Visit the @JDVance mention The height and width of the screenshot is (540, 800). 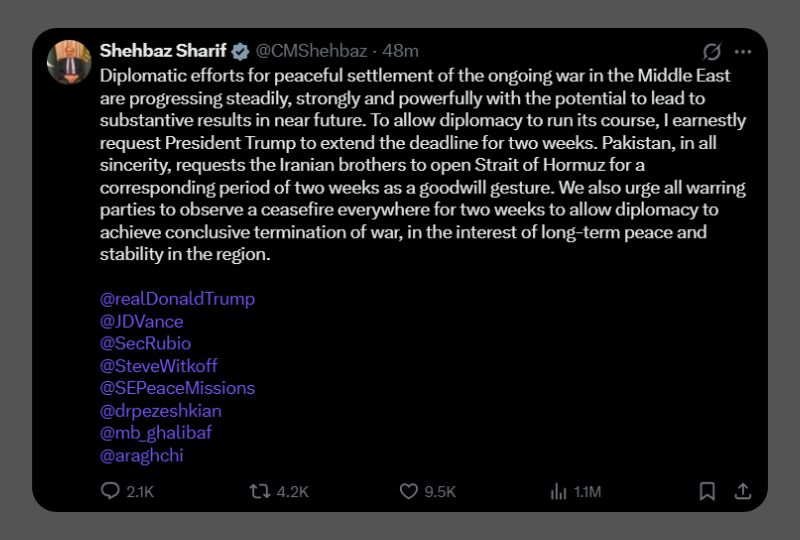[x=141, y=321]
